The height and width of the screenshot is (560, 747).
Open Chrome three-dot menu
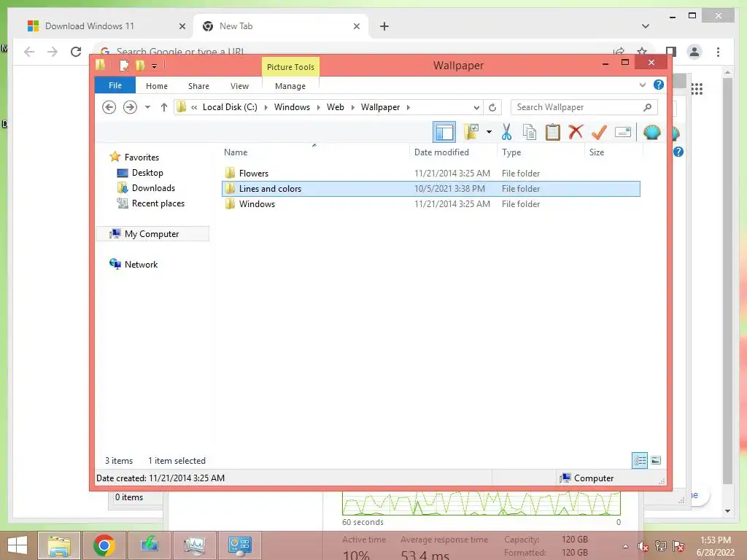coord(718,52)
